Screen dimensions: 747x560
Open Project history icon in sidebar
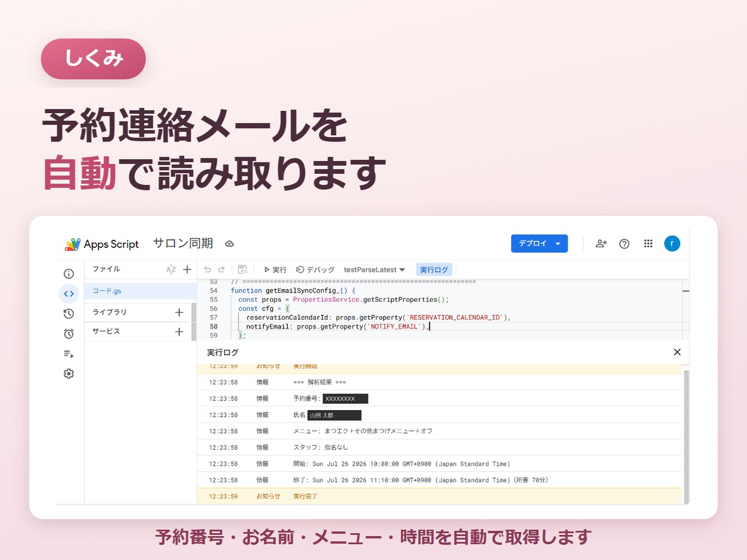(x=69, y=314)
